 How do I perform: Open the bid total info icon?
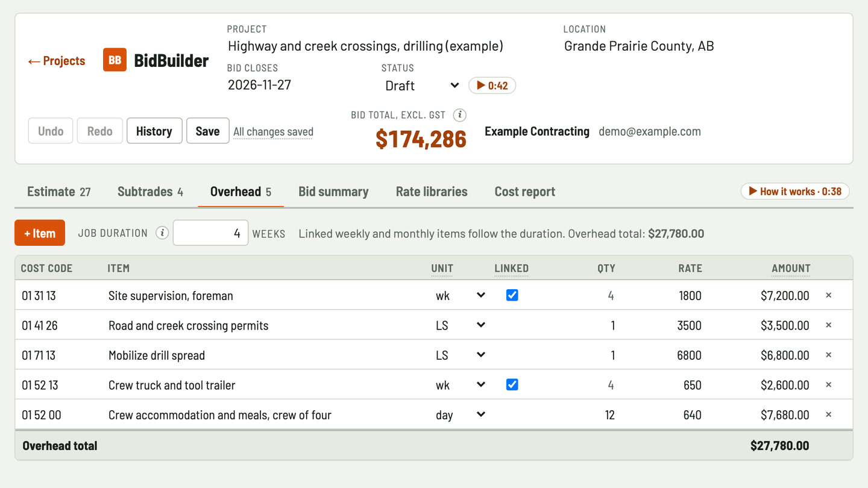[x=460, y=114]
